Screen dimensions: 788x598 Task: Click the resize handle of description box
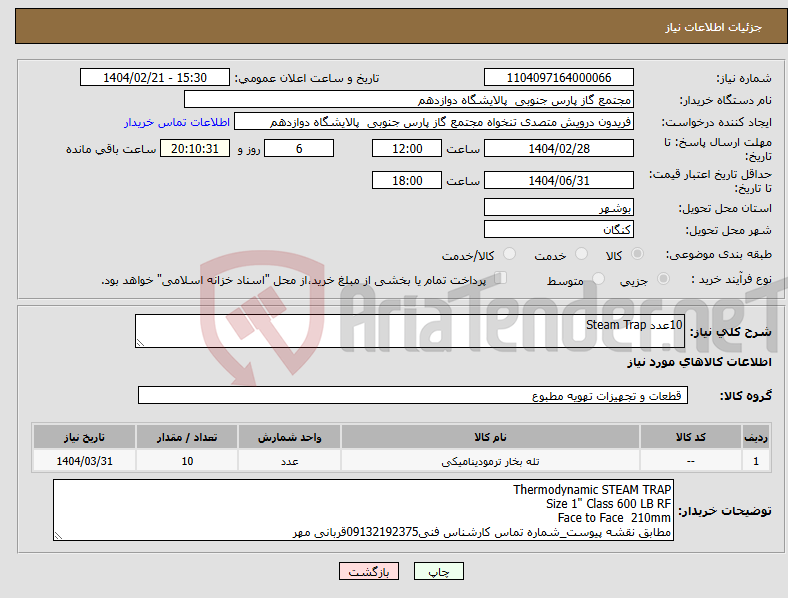click(140, 343)
